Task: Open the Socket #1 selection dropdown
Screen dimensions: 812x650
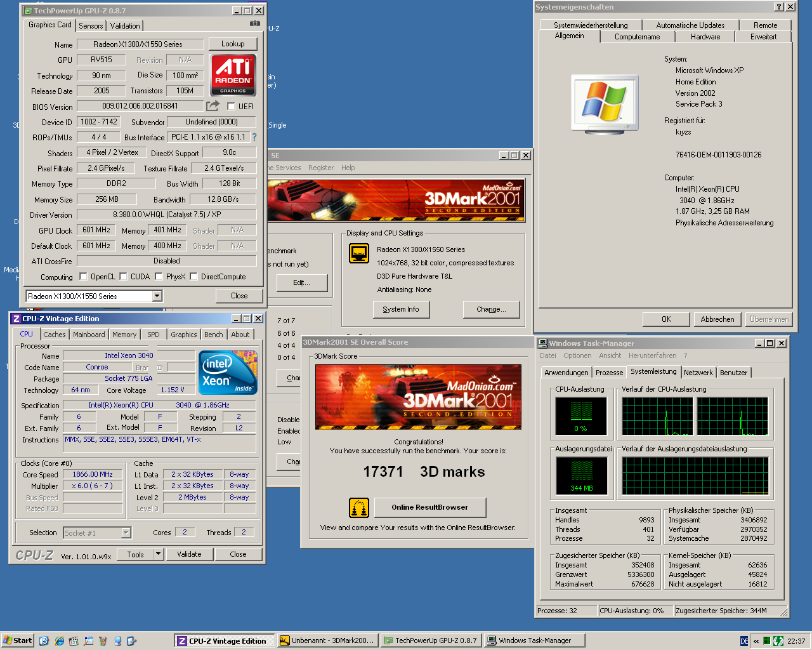Action: click(126, 533)
